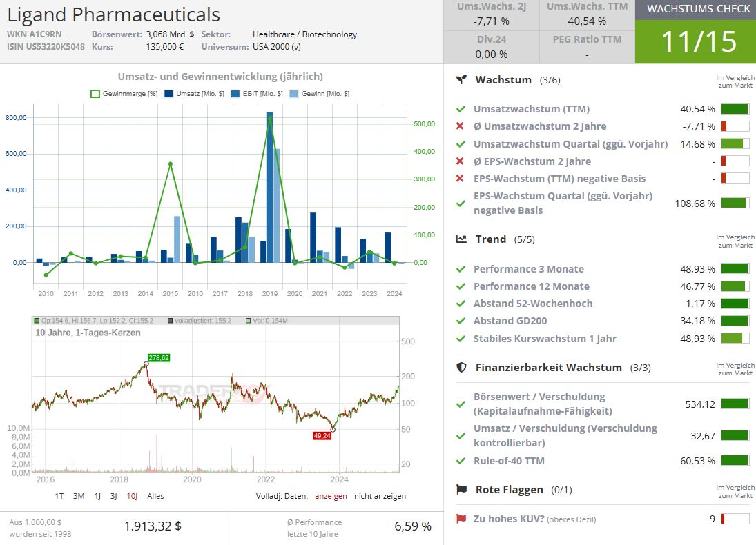Switch the price chart to 1T range
The height and width of the screenshot is (545, 756).
pos(59,496)
